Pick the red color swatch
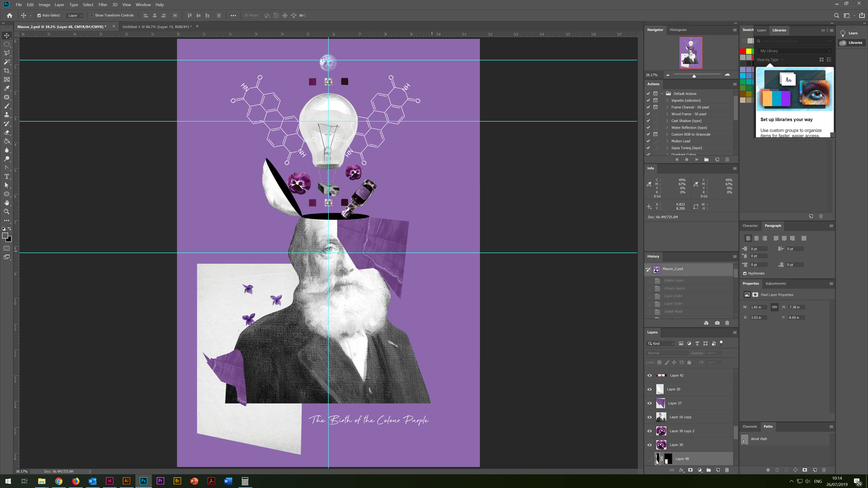This screenshot has height=488, width=868. tap(743, 51)
